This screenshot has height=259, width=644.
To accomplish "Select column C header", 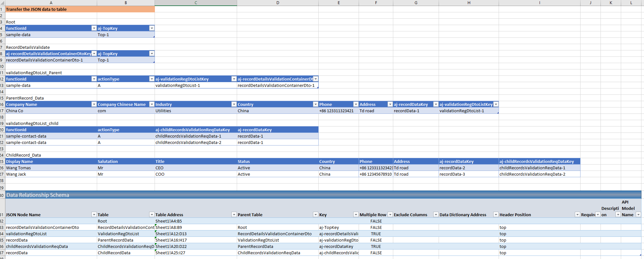I will pos(196,3).
